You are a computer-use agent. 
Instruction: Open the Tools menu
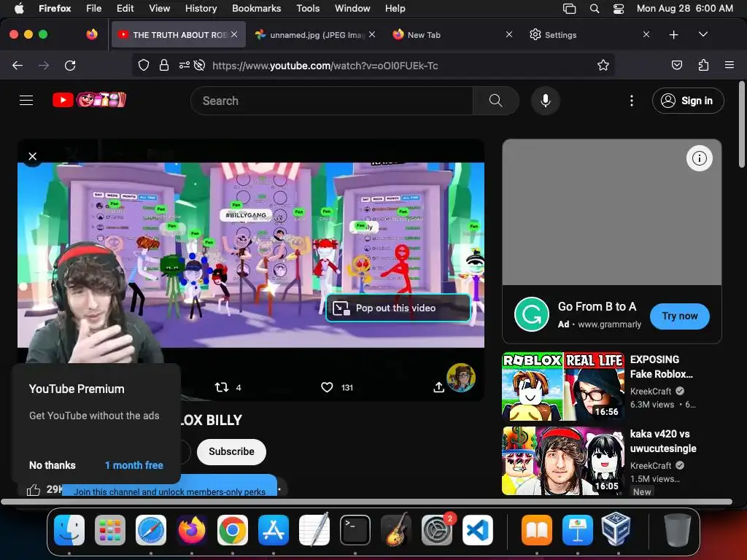point(308,8)
